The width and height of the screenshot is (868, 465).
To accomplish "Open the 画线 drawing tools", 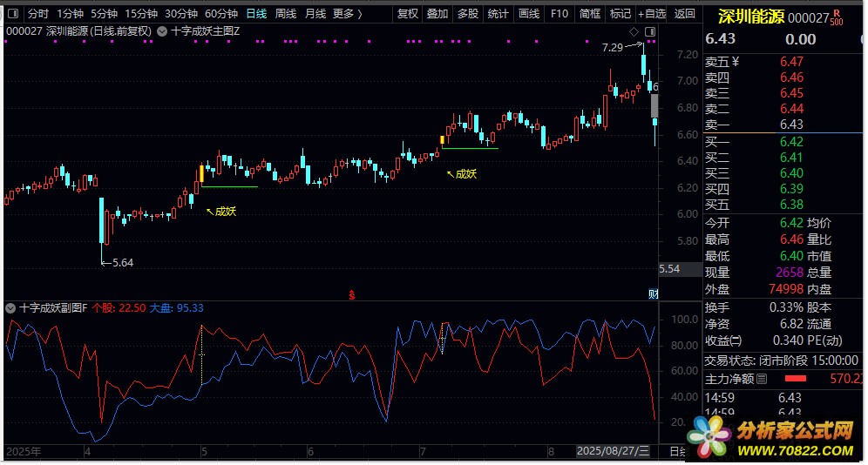I will pyautogui.click(x=529, y=13).
